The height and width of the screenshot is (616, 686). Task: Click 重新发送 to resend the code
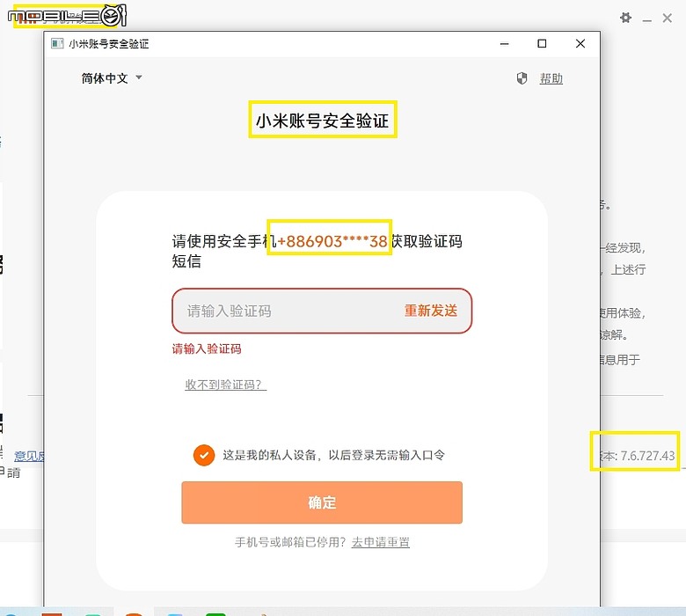tap(430, 311)
